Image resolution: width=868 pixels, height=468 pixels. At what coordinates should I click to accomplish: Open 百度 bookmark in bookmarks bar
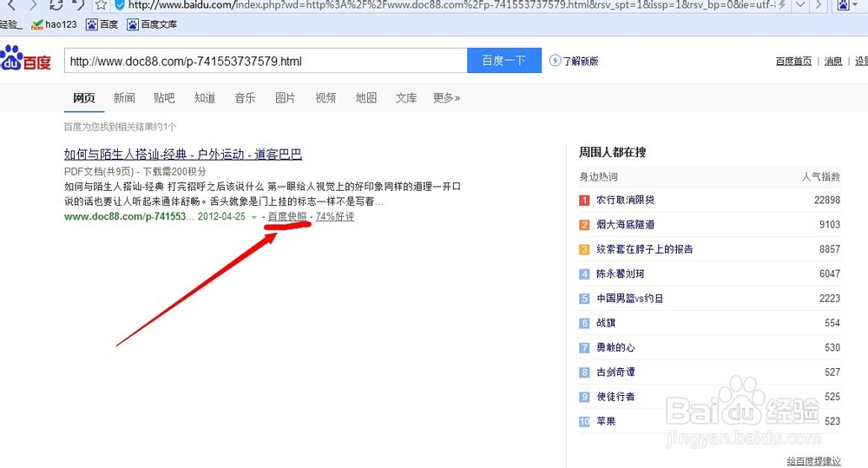(x=102, y=24)
